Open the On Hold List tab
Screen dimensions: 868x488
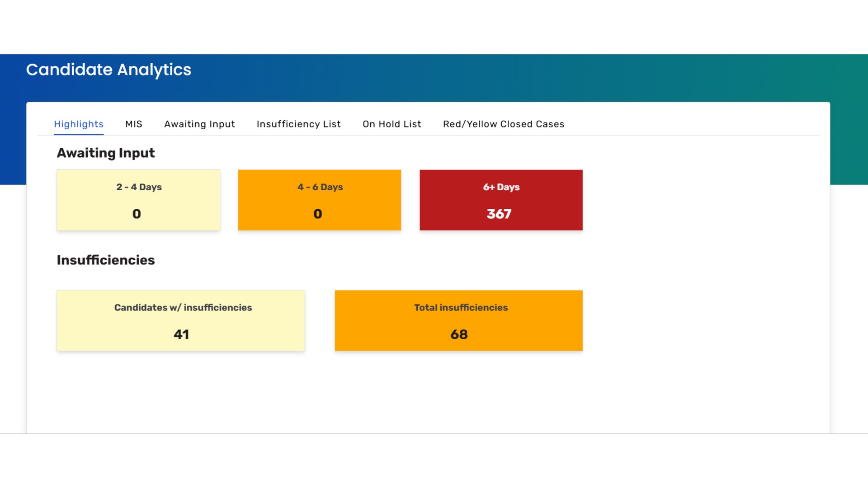(x=392, y=124)
